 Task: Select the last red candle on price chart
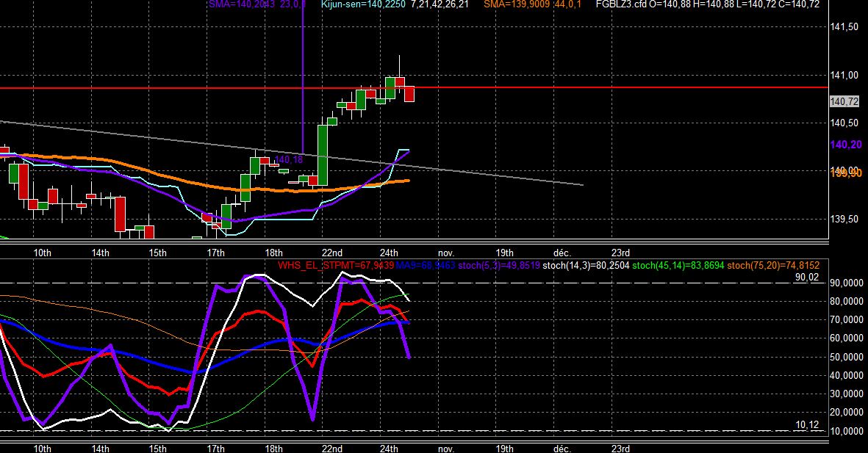point(409,94)
